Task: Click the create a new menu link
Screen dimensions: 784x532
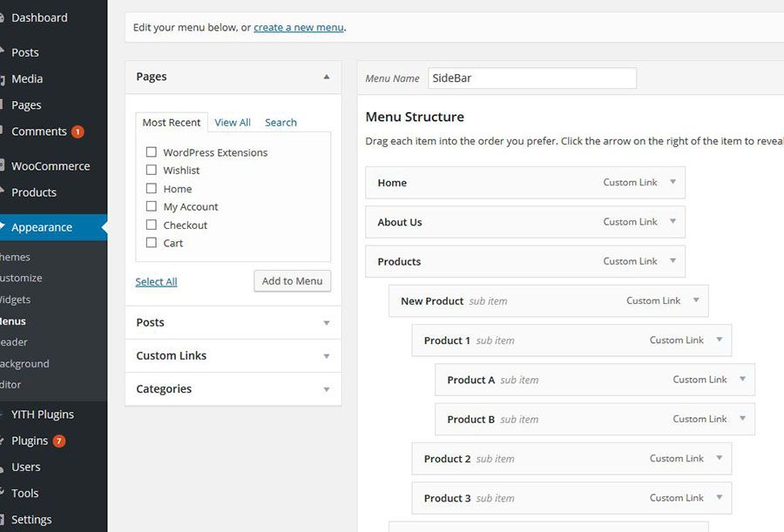Action: point(298,27)
